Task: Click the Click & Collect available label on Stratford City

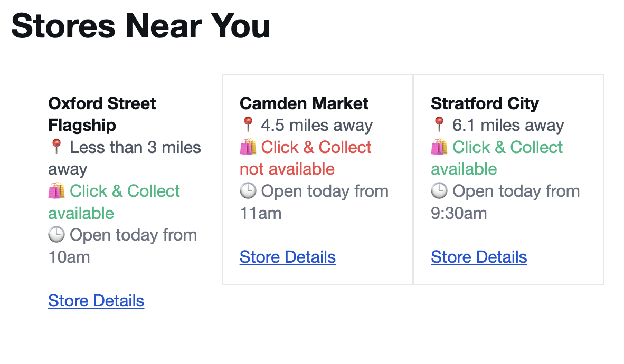Action: click(x=496, y=158)
